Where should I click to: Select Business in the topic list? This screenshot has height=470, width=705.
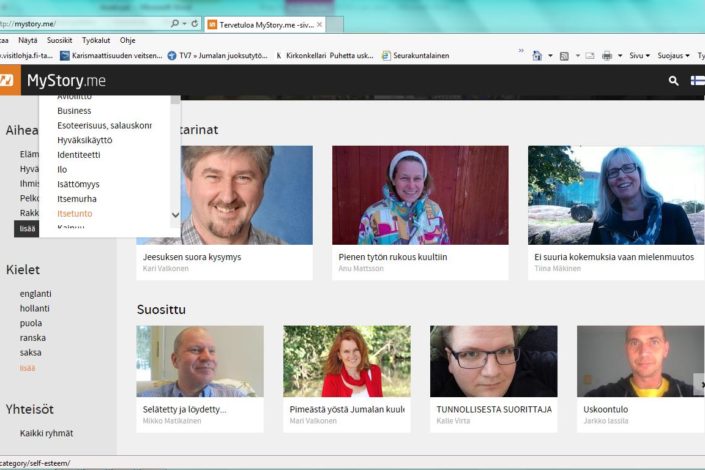pyautogui.click(x=74, y=111)
